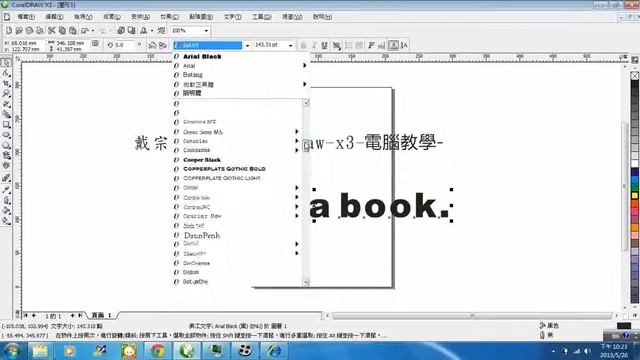640x360 pixels.
Task: Expand the Arial font submenu arrow
Action: [x=304, y=65]
